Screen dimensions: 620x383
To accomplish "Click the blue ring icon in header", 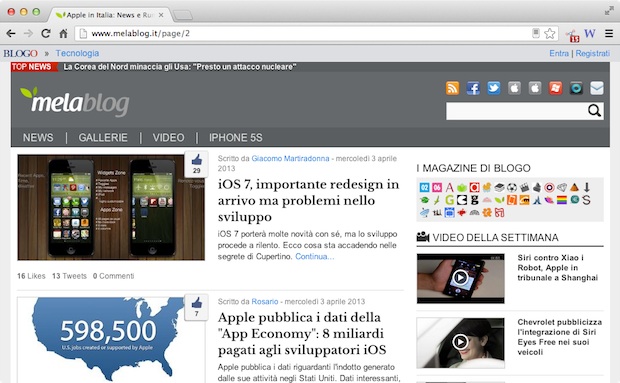I will 576,88.
